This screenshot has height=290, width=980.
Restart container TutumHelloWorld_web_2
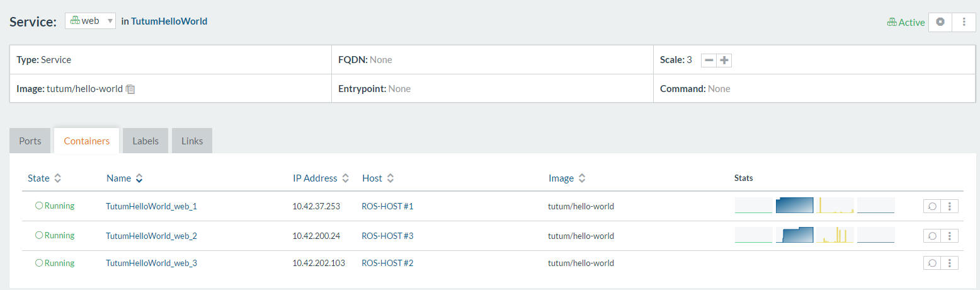tap(932, 236)
